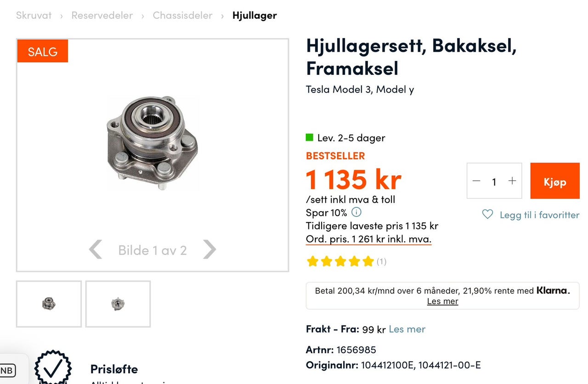Click the fifth star in the product rating

click(368, 261)
